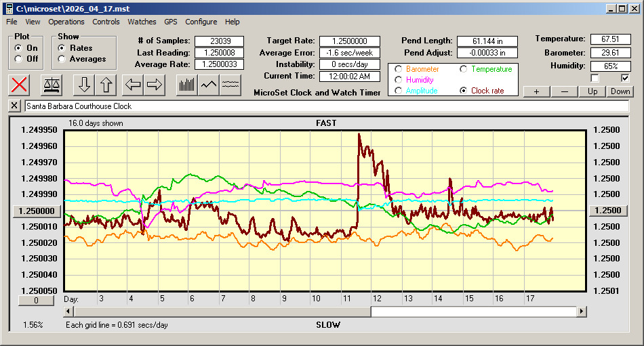644x346 pixels.
Task: Tick the unchecked box below Humidity
Action: pyautogui.click(x=595, y=78)
